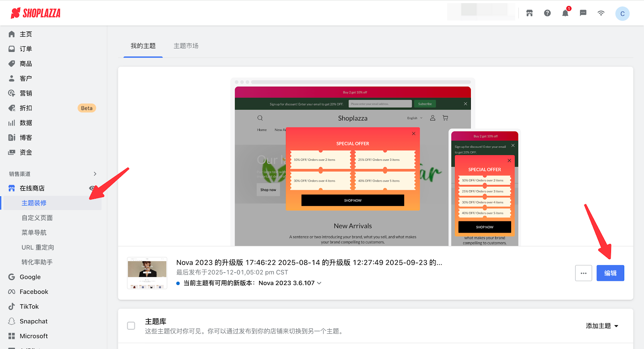The width and height of the screenshot is (644, 349).
Task: Expand the 销售渠道 chevron
Action: coord(95,174)
